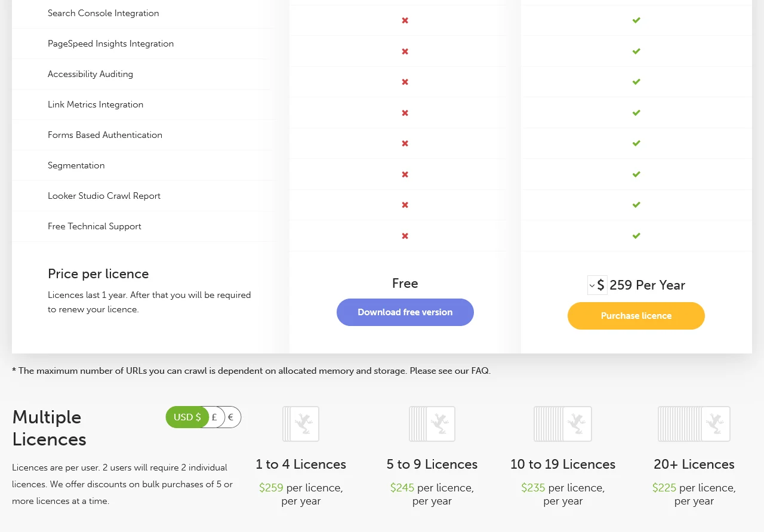Switch currency to pounds (£)
The image size is (764, 532).
click(215, 417)
